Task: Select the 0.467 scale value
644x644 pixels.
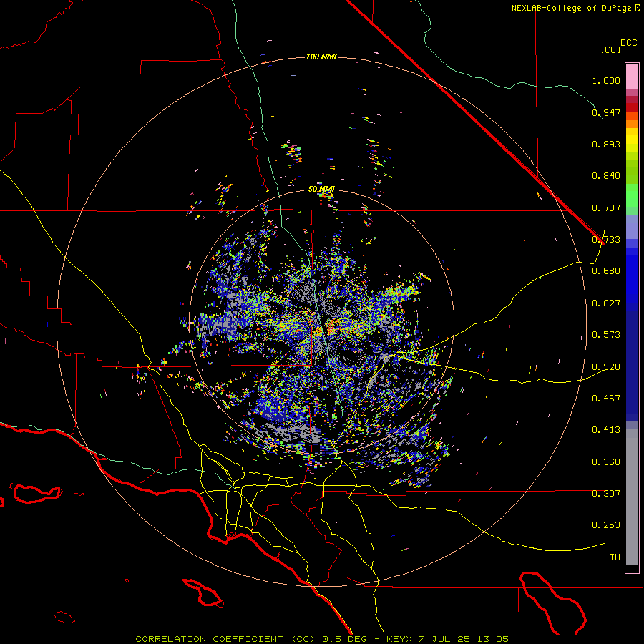Action: [606, 399]
